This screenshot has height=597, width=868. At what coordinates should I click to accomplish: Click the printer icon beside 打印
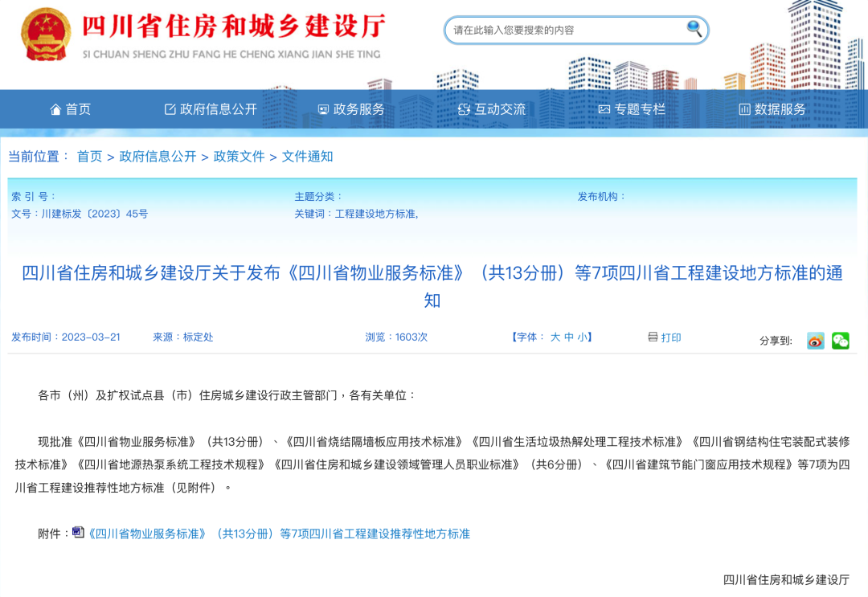coord(653,337)
